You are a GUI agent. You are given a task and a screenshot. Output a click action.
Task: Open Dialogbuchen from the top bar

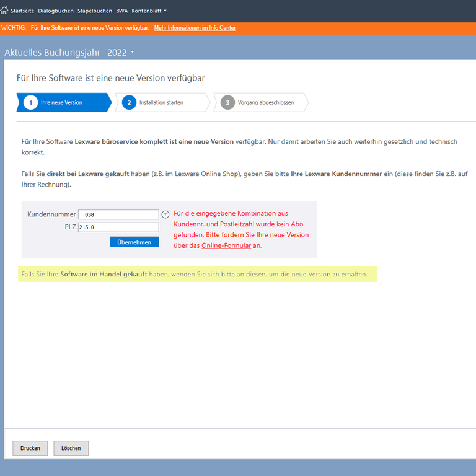click(56, 11)
